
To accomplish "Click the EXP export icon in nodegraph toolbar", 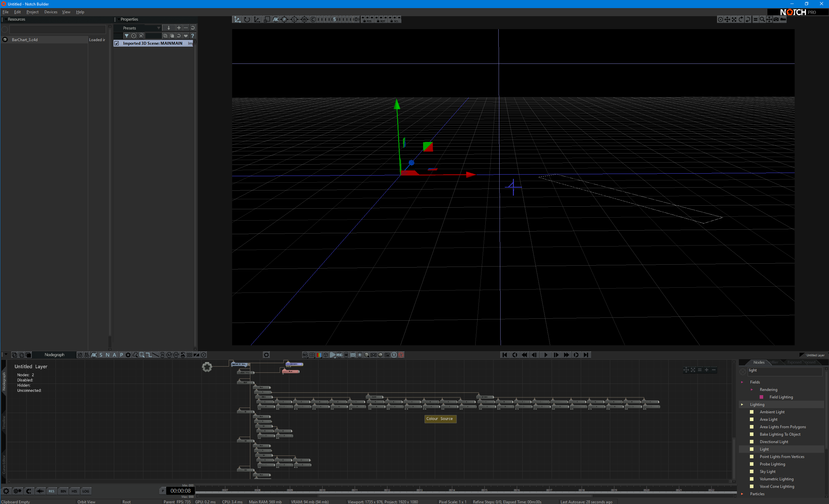I will coord(176,355).
